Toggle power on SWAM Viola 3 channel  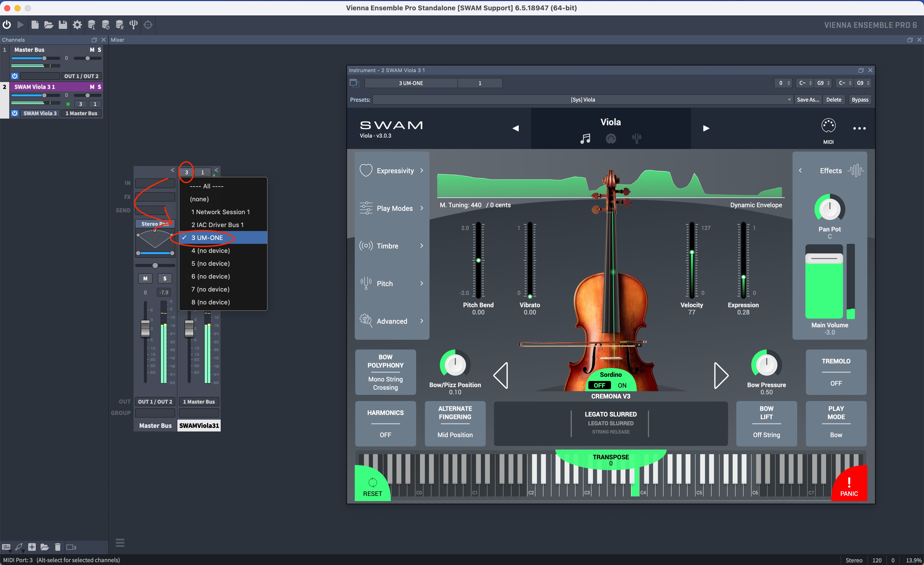[15, 113]
